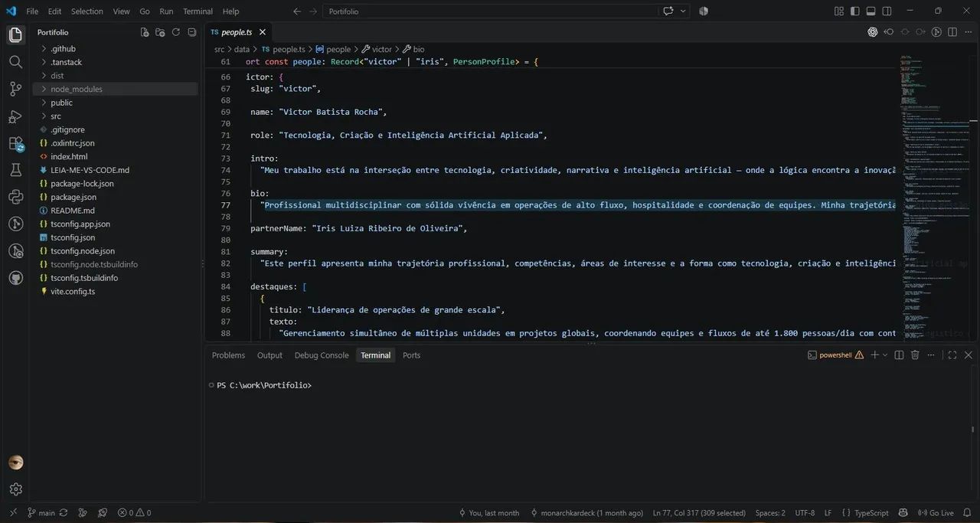
Task: Open the Search view in activity bar
Action: [15, 62]
